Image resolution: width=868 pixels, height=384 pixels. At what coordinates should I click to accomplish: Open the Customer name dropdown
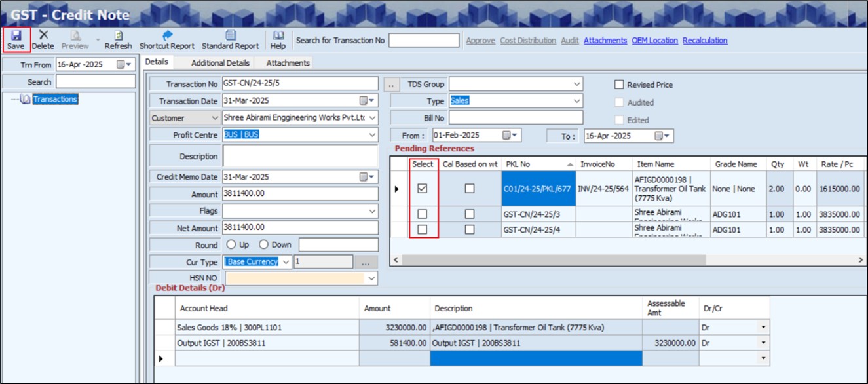click(373, 118)
